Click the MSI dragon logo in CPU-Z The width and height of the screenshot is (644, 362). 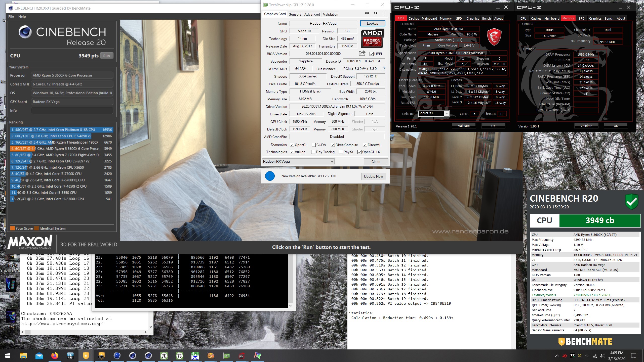(x=494, y=37)
